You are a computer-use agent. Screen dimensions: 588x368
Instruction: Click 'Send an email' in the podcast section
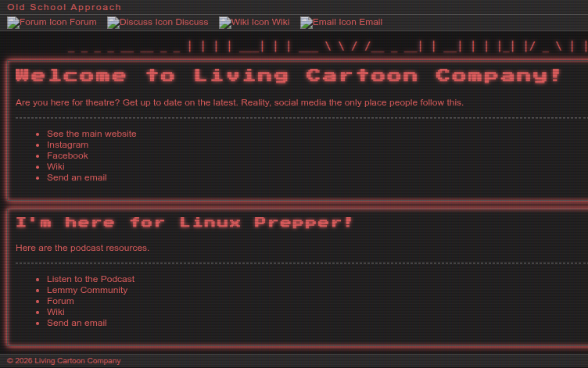77,323
